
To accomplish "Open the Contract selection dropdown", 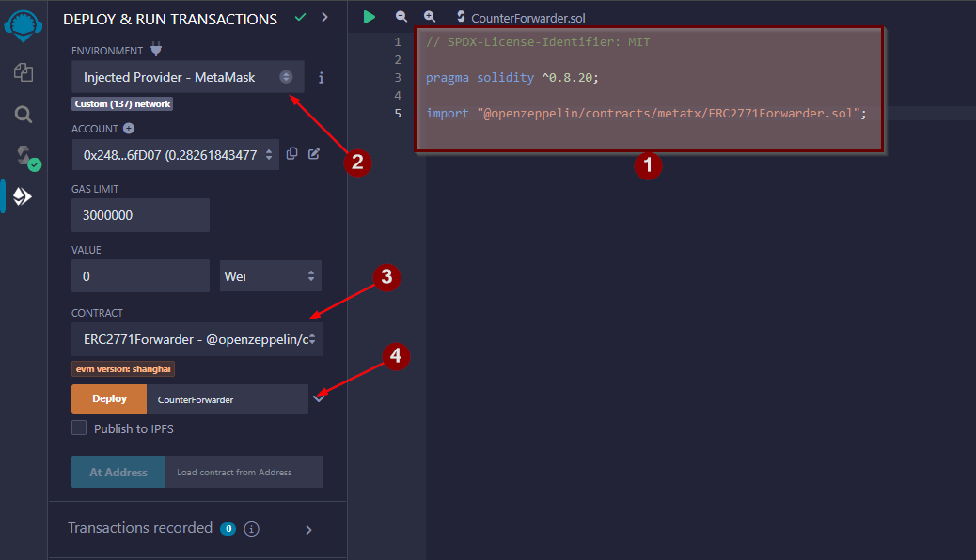I will pyautogui.click(x=197, y=339).
